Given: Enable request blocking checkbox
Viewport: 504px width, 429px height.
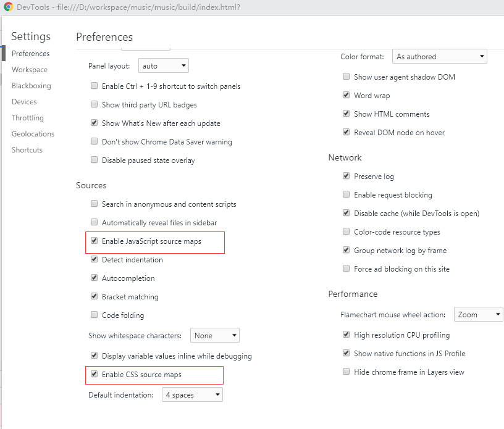Looking at the screenshot, I should 346,194.
